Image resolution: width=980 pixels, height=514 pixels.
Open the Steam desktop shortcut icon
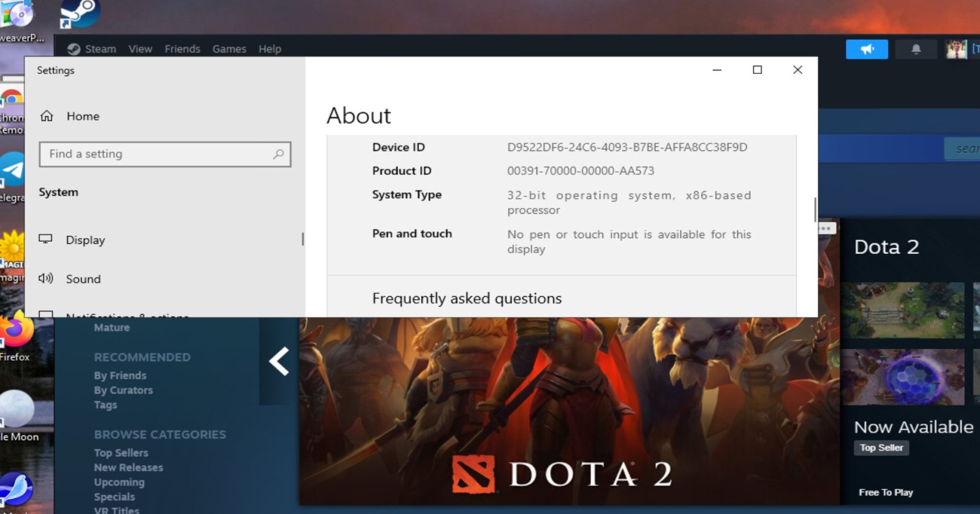80,12
